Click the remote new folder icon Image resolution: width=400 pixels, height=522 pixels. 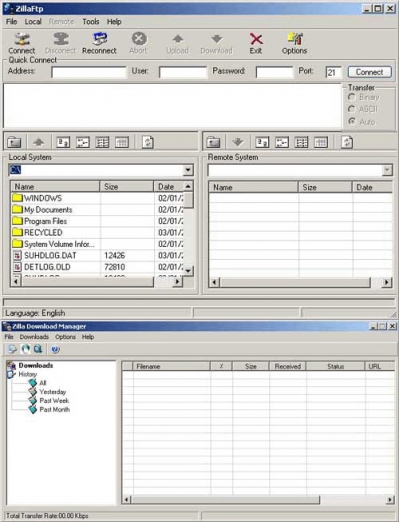pyautogui.click(x=213, y=143)
